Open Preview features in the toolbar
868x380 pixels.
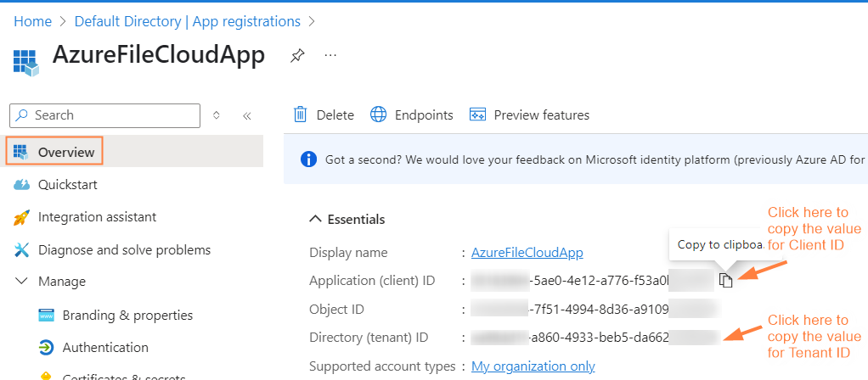[529, 115]
